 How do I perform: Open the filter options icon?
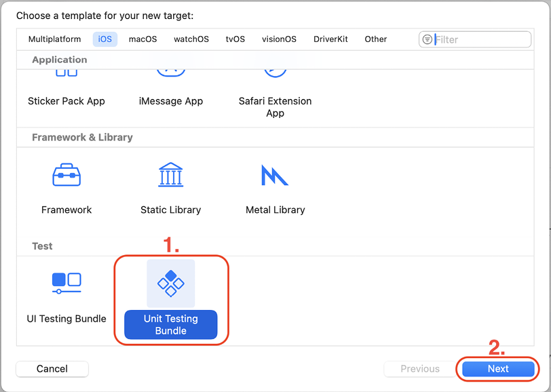point(427,39)
